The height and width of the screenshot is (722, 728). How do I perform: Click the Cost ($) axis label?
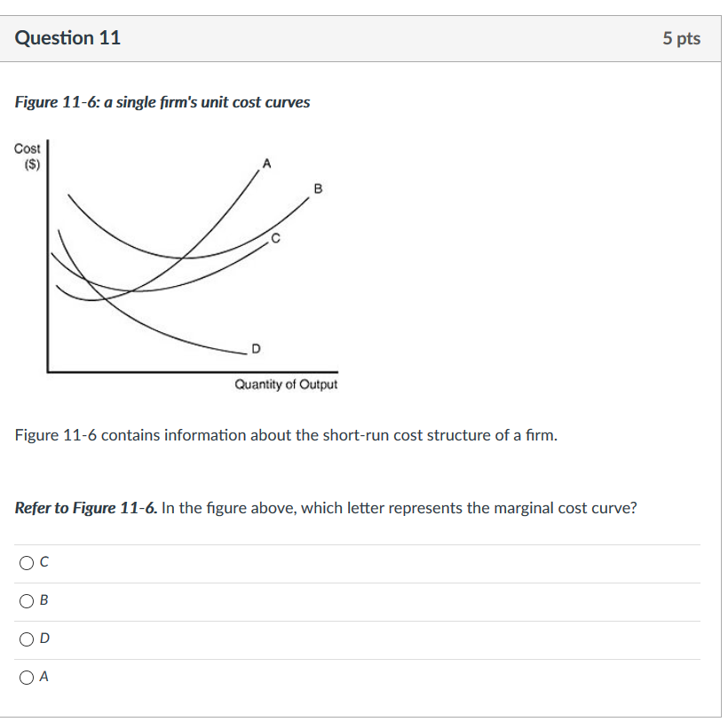(28, 156)
